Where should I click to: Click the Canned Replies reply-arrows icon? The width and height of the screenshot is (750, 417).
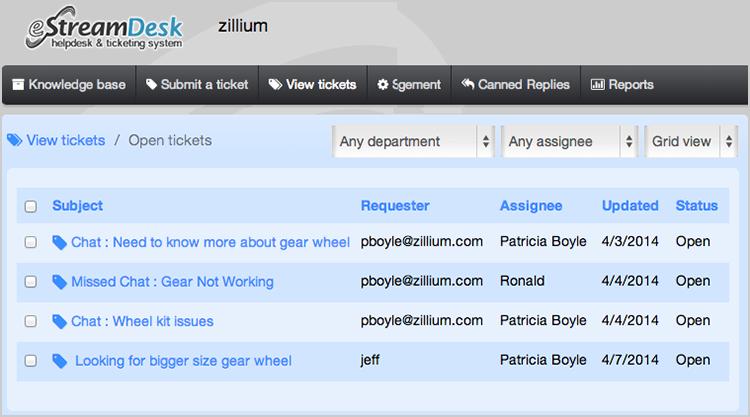pyautogui.click(x=467, y=85)
